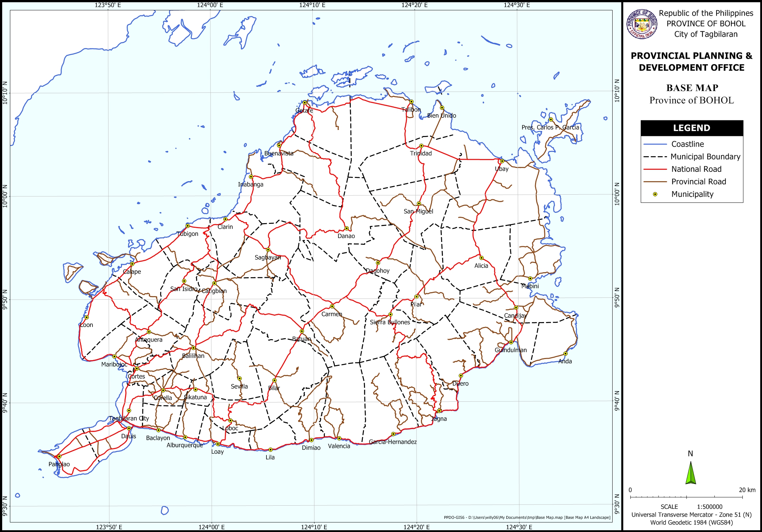The width and height of the screenshot is (762, 532).
Task: Click the 20 km scale bar
Action: pyautogui.click(x=686, y=497)
